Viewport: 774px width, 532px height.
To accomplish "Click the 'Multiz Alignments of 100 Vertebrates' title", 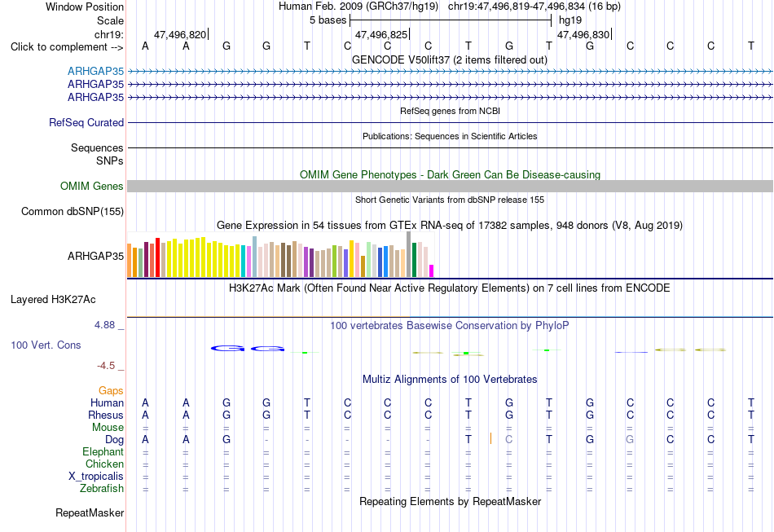I will tap(450, 380).
